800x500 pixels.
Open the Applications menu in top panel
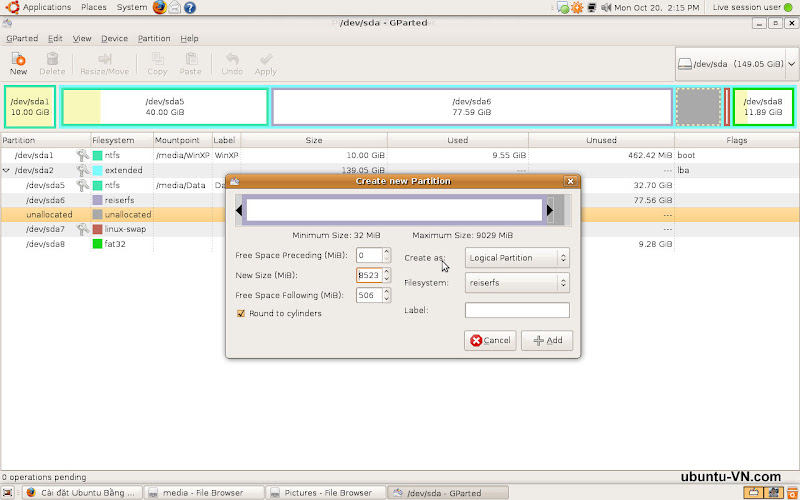click(46, 7)
